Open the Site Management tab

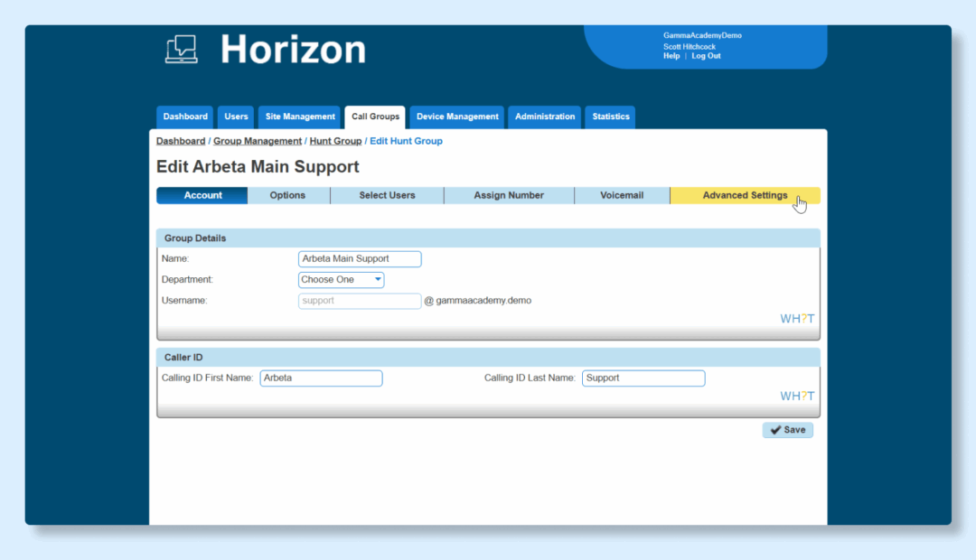click(300, 117)
